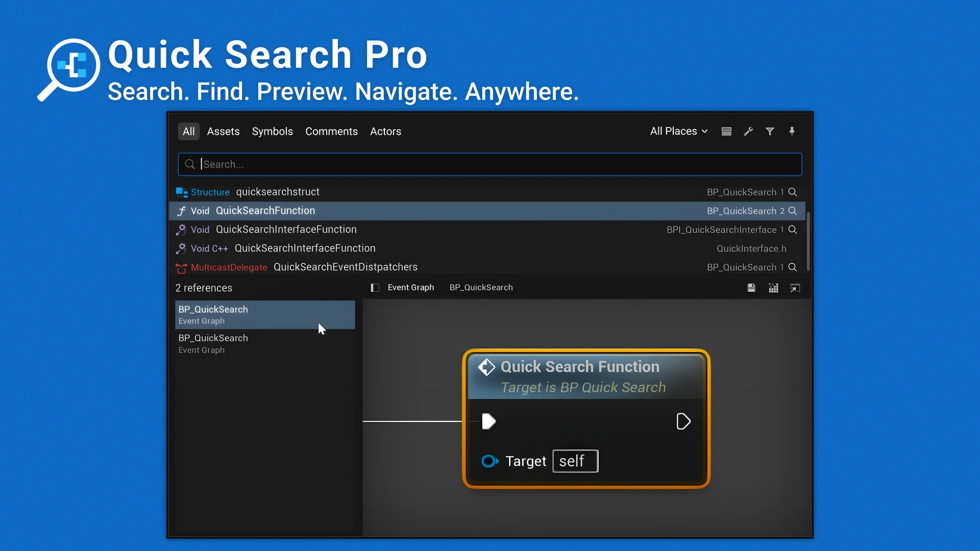Click the open-in-editor arrow icon
The image size is (980, 551).
point(795,288)
